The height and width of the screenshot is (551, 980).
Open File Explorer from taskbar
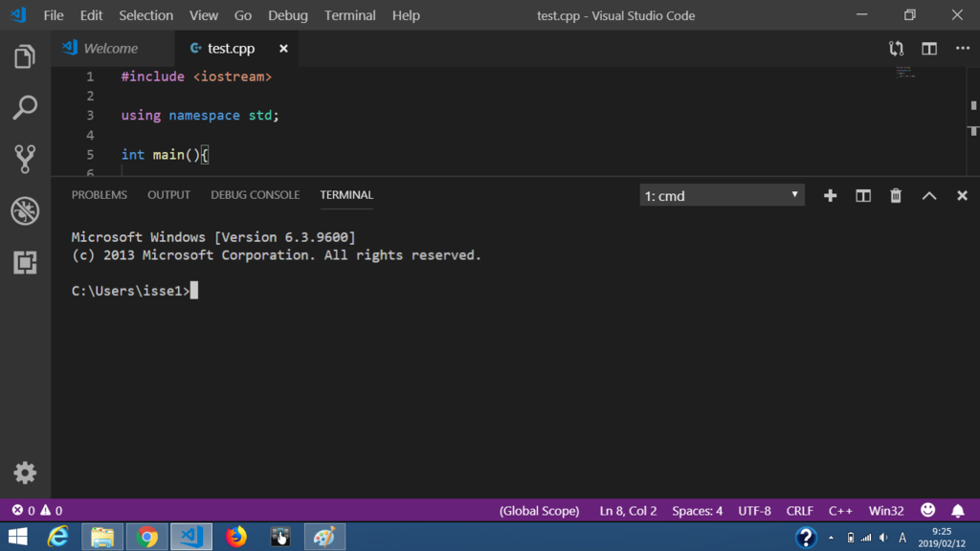pyautogui.click(x=102, y=537)
